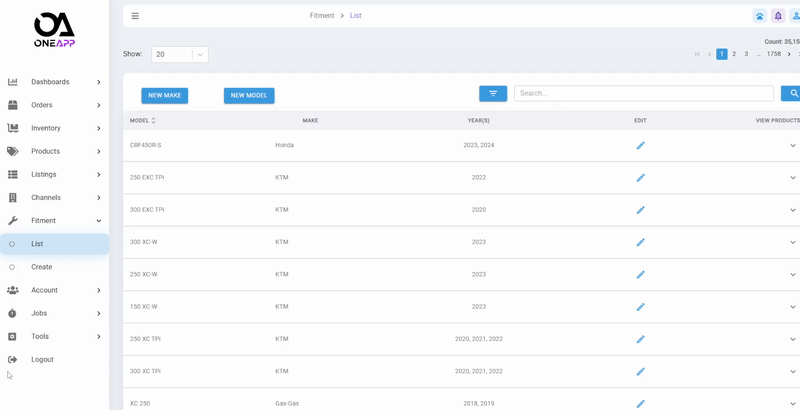Jump to last page 1758
Image resolution: width=800 pixels, height=410 pixels.
(x=773, y=54)
